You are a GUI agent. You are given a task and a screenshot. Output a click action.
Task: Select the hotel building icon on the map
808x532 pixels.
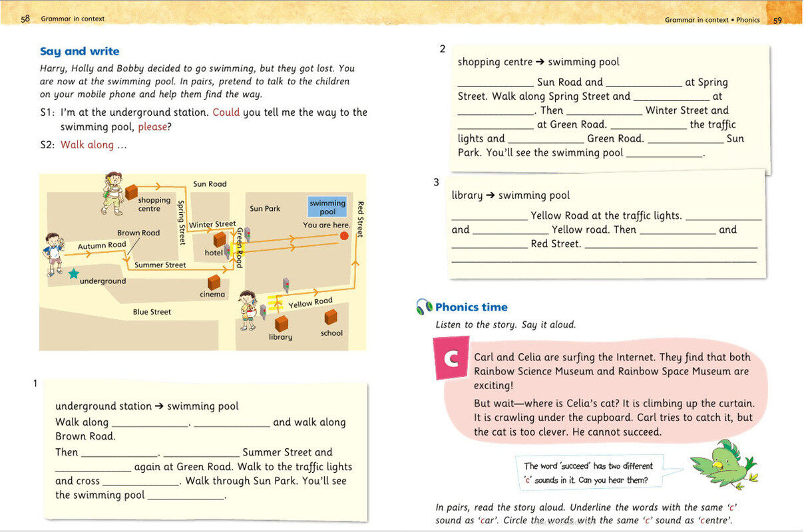pos(220,239)
